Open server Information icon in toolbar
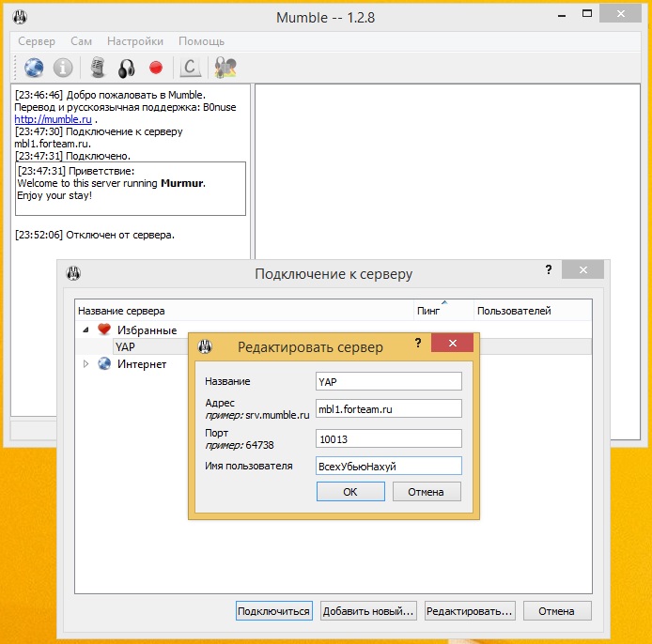The height and width of the screenshot is (644, 652). click(63, 68)
